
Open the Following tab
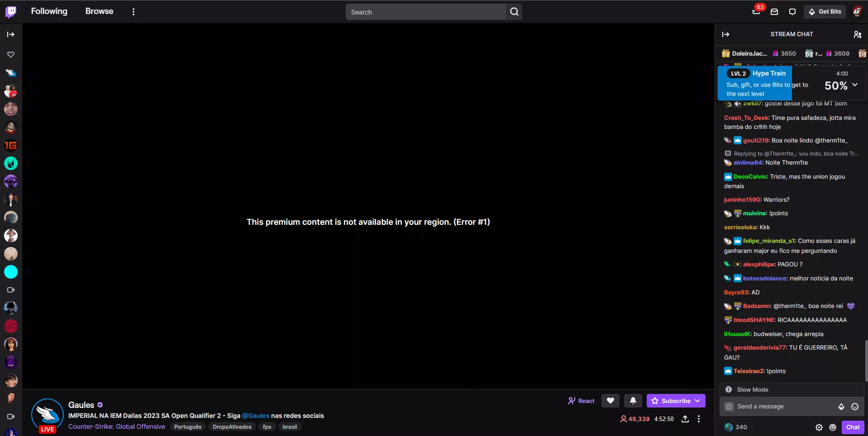click(49, 11)
